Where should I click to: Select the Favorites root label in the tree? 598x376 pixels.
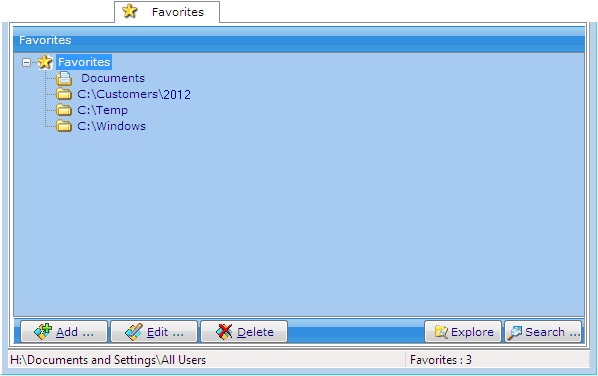tap(84, 62)
